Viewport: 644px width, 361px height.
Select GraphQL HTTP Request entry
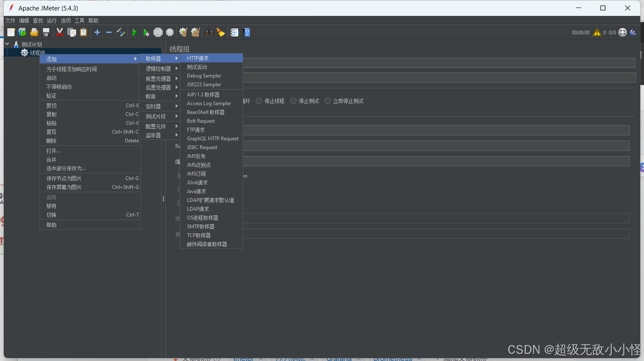(212, 139)
